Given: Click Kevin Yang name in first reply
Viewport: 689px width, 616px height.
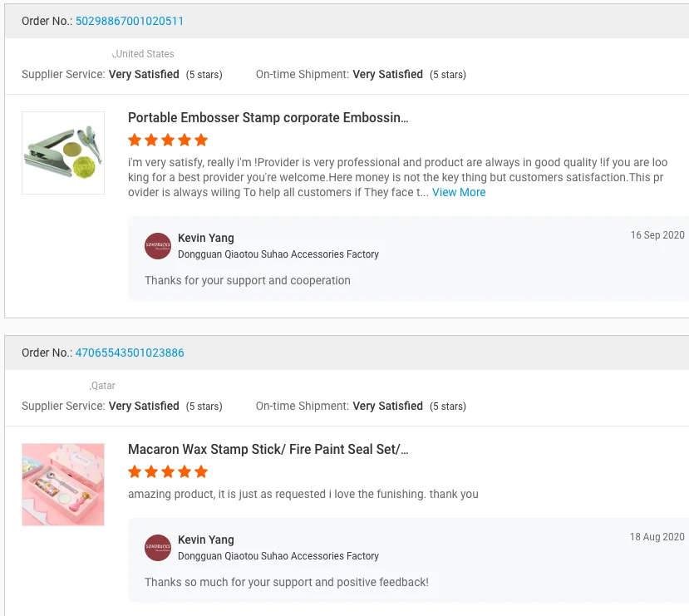Looking at the screenshot, I should tap(206, 239).
